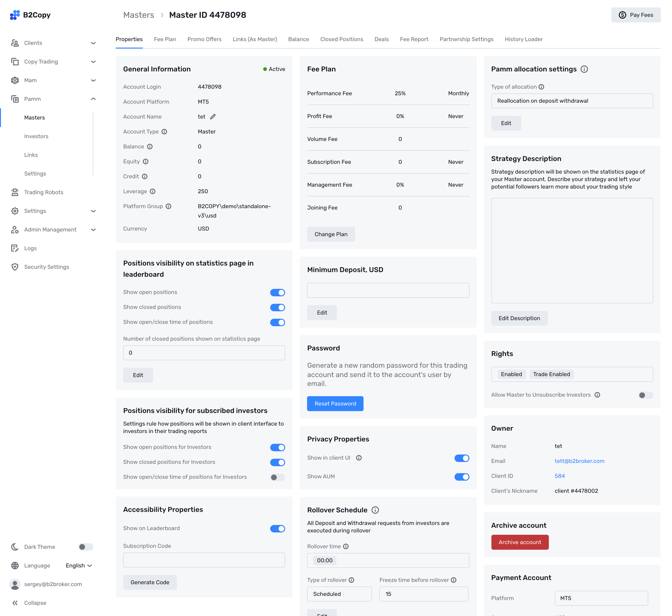The width and height of the screenshot is (672, 616).
Task: Open the Type of allocation dropdown
Action: click(572, 101)
